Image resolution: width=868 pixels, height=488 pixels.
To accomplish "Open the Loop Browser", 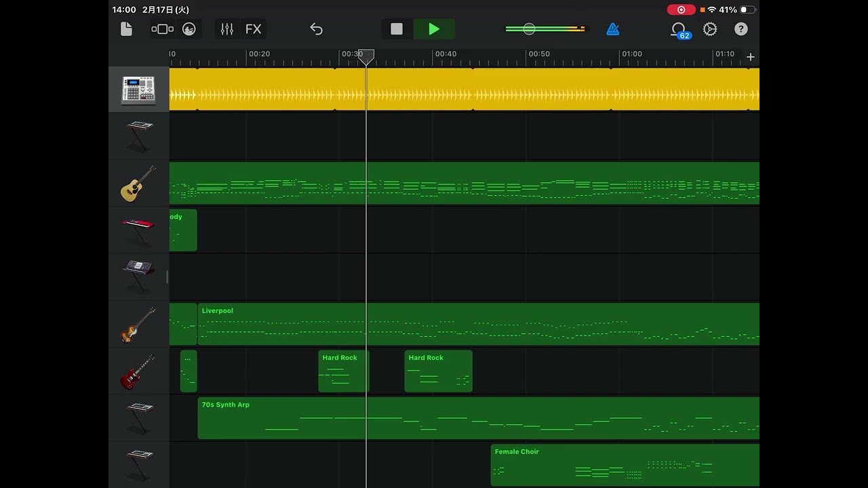I will (679, 30).
